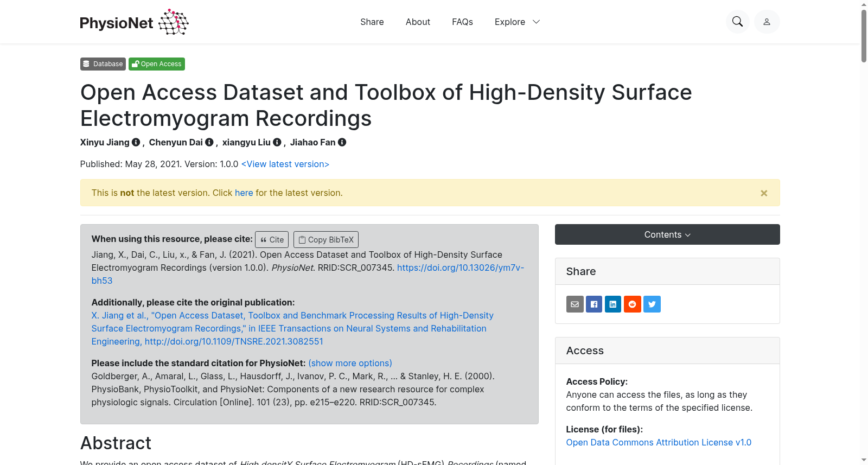Open Open Data Commons Attribution License link
The image size is (868, 465).
point(659,442)
